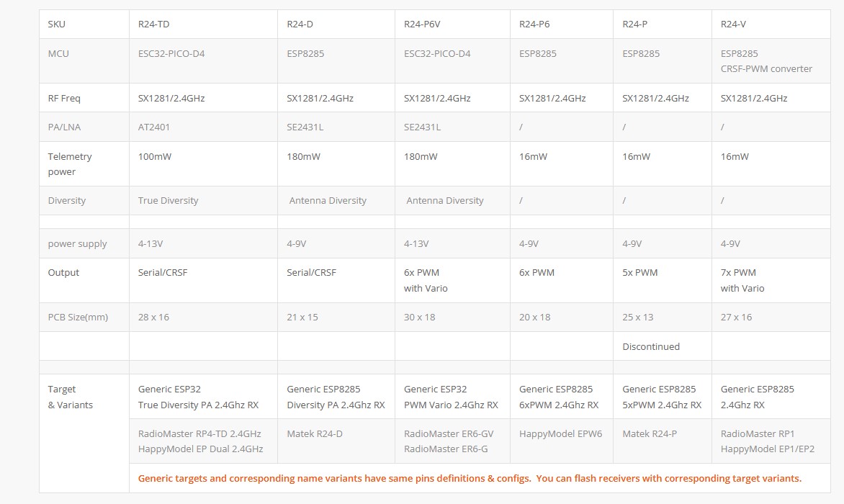This screenshot has height=504, width=844.
Task: Click 4-13V in the R24-P6V column
Action: coord(416,243)
